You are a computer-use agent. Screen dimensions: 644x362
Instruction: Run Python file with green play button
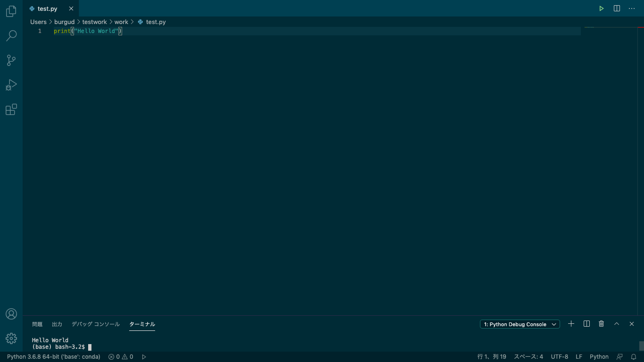pos(602,8)
